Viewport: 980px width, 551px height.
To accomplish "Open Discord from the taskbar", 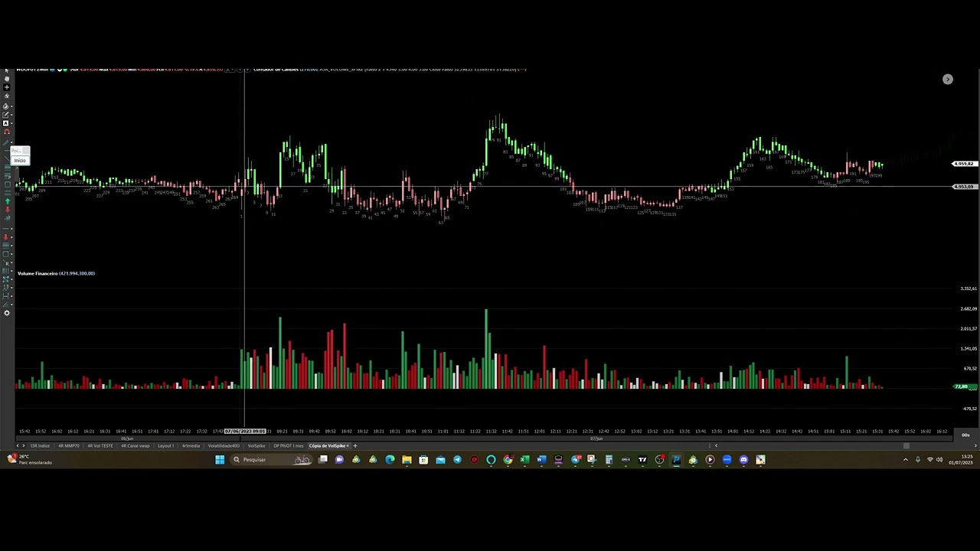I will click(x=743, y=459).
